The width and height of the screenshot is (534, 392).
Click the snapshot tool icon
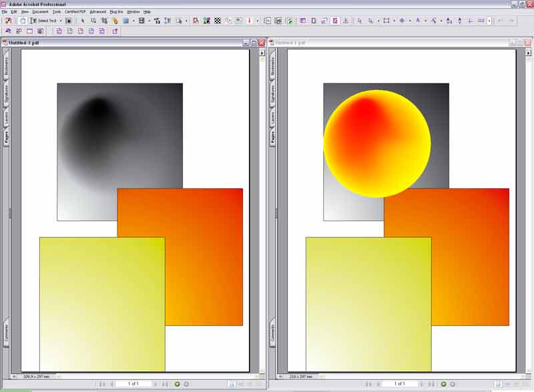pos(69,21)
